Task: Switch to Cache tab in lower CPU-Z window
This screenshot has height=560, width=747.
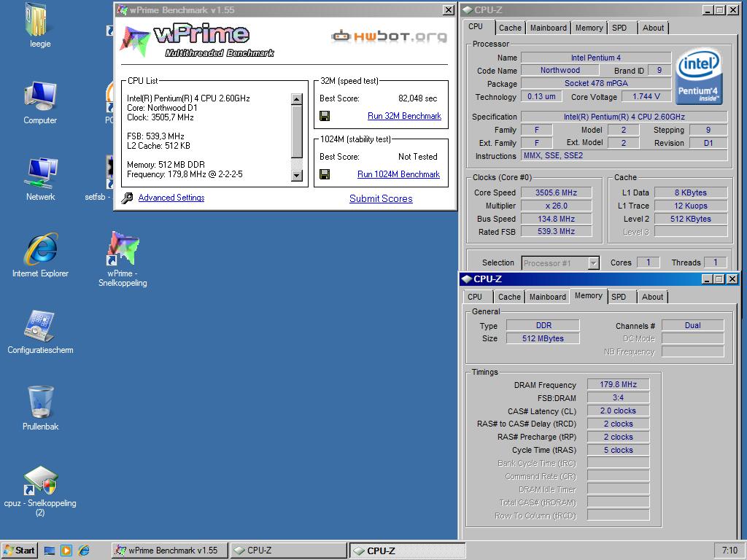Action: pos(509,297)
